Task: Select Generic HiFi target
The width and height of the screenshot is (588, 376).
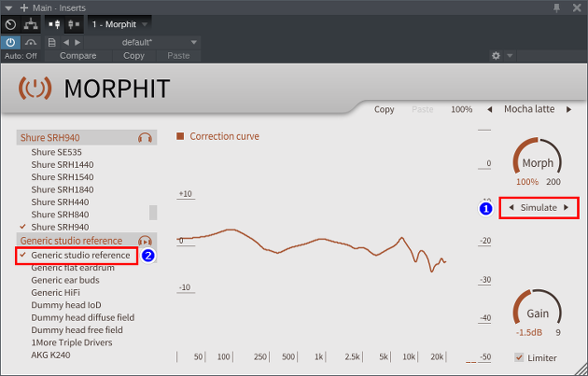Action: pos(55,292)
